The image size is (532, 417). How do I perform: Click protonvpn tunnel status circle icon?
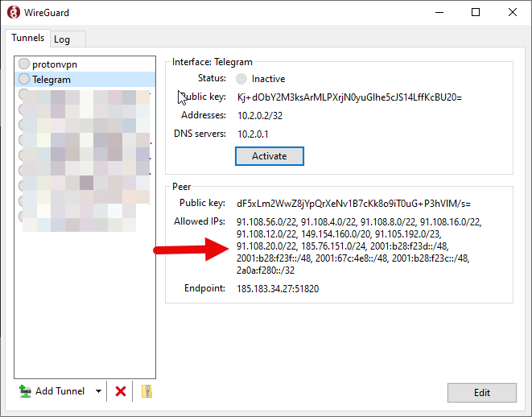pos(24,64)
